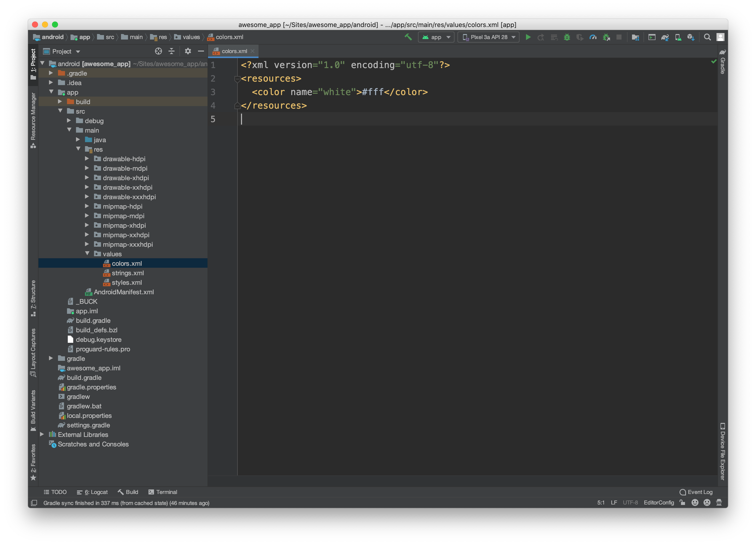Open the Logcat tool tab

(x=92, y=492)
